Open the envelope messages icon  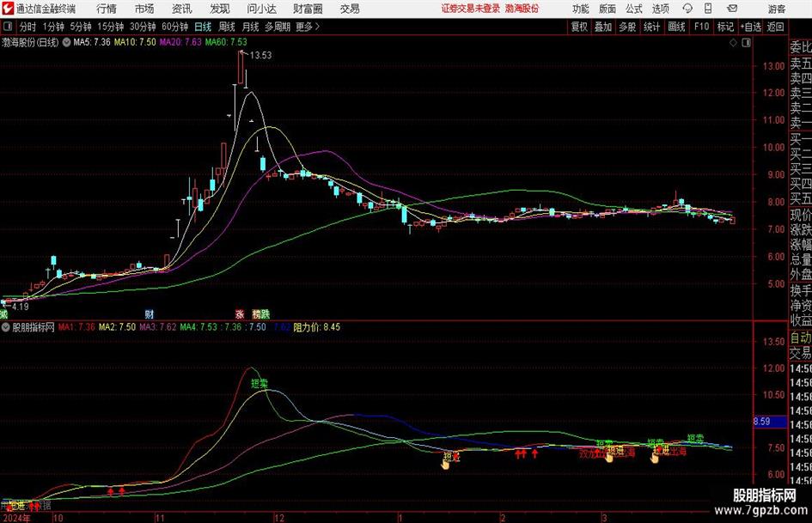732,9
